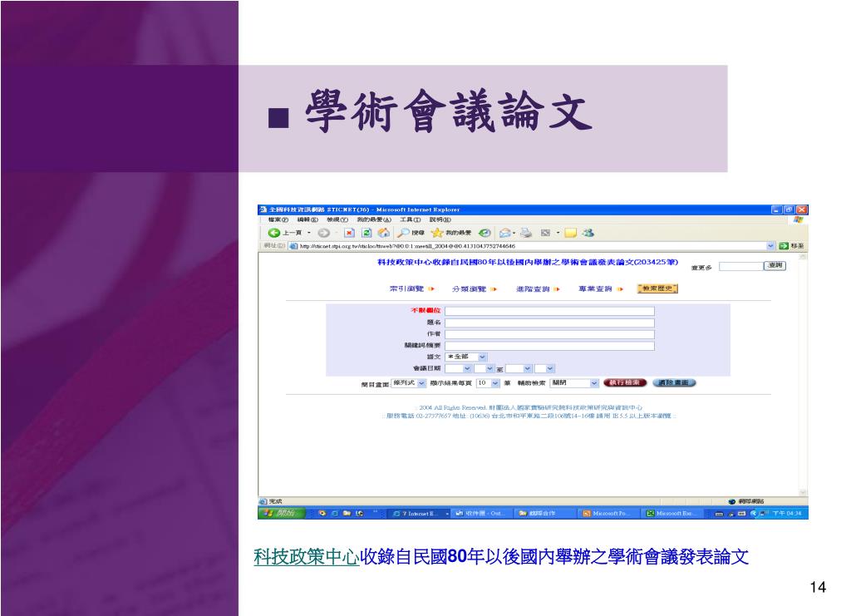Image resolution: width=851 pixels, height=616 pixels.
Task: Open the Internet Explorer group in taskbar
Action: pyautogui.click(x=417, y=513)
